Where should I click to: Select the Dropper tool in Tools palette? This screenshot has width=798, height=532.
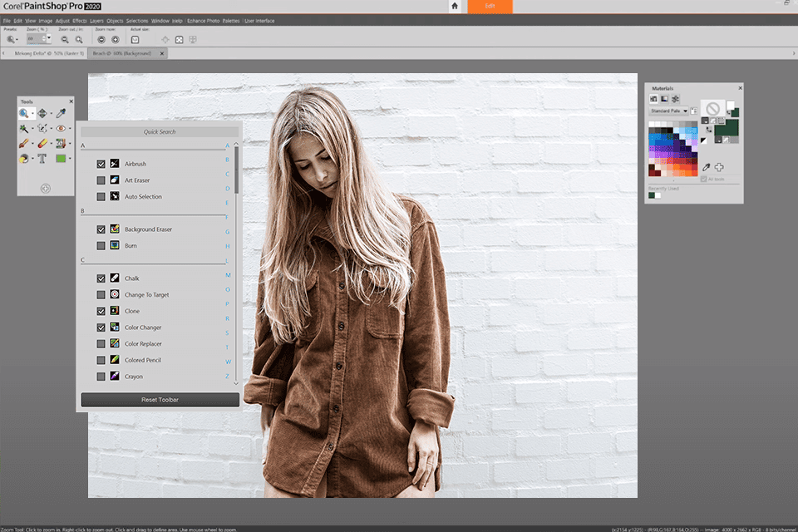[x=61, y=114]
